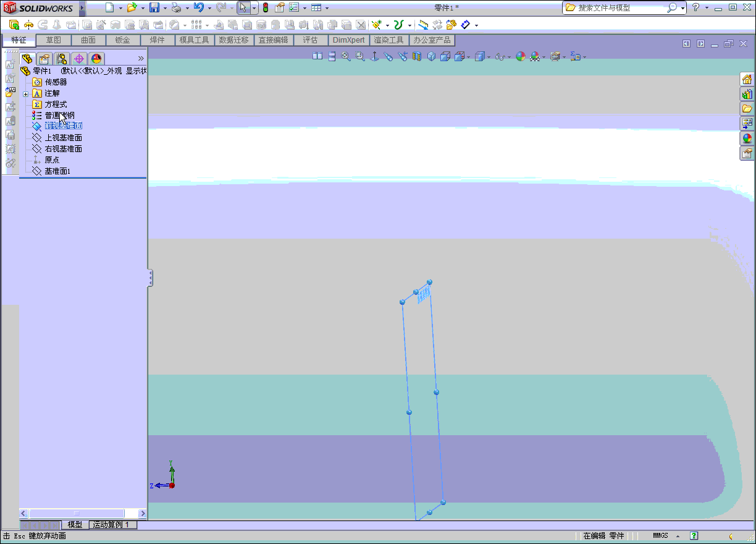
Task: Click the Undo arrow icon
Action: pos(198,7)
